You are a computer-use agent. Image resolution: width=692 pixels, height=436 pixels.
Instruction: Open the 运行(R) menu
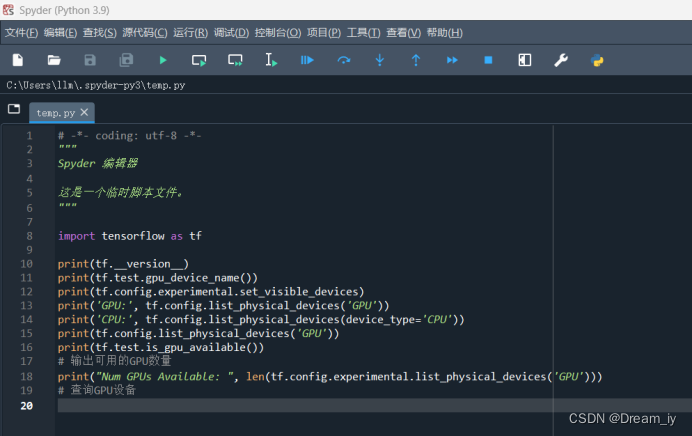click(x=190, y=33)
